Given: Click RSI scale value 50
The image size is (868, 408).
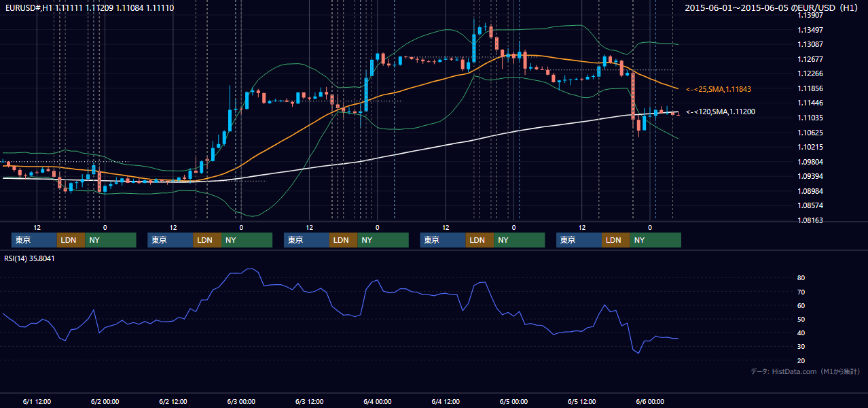Looking at the screenshot, I should coord(801,320).
